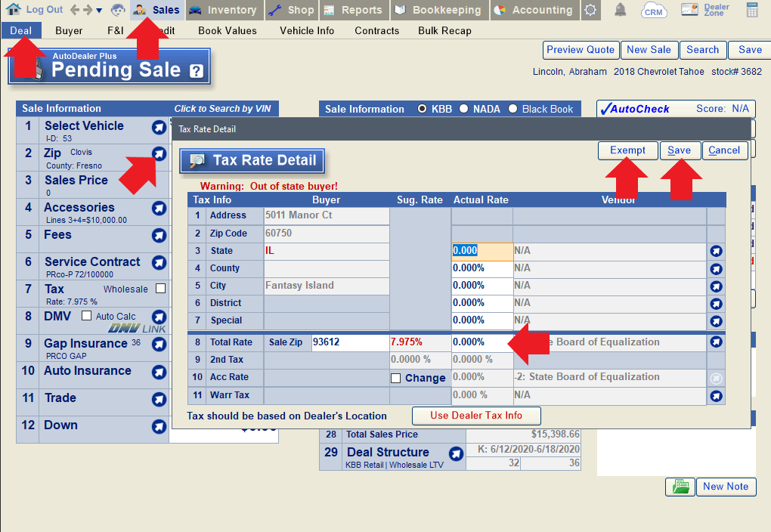Open the Sales main tab
Viewport: 771px width, 532px height.
tap(157, 10)
